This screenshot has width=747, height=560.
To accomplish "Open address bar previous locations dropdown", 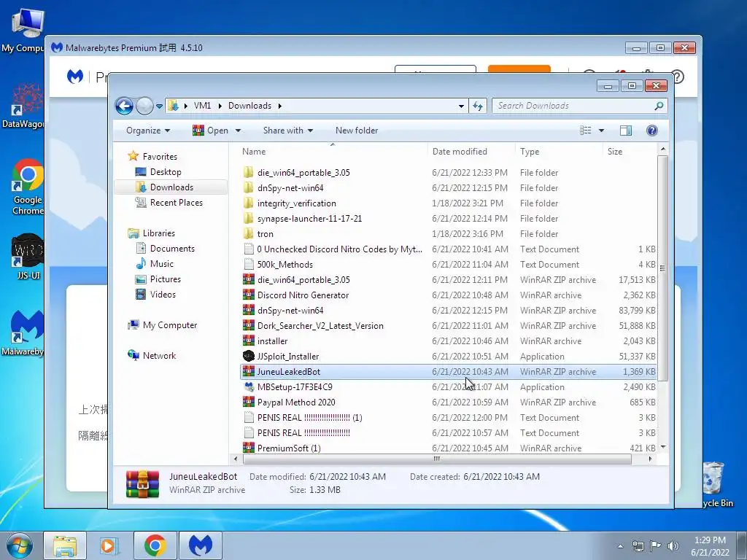I will pos(461,106).
